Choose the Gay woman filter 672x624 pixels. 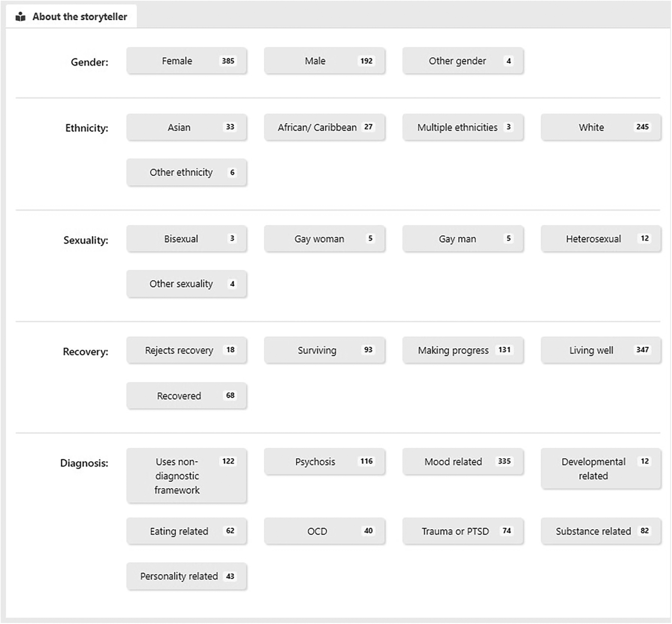324,238
